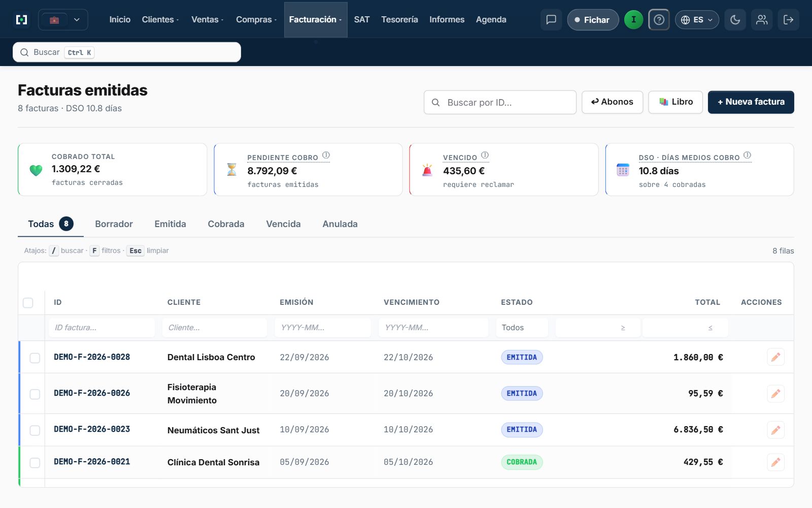Switch to the Borrador tab

114,224
